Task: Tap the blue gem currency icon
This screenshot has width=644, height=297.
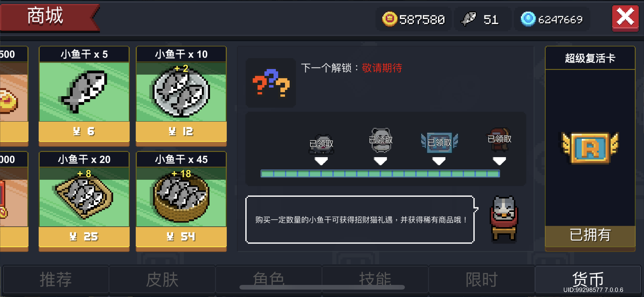Action: (528, 19)
